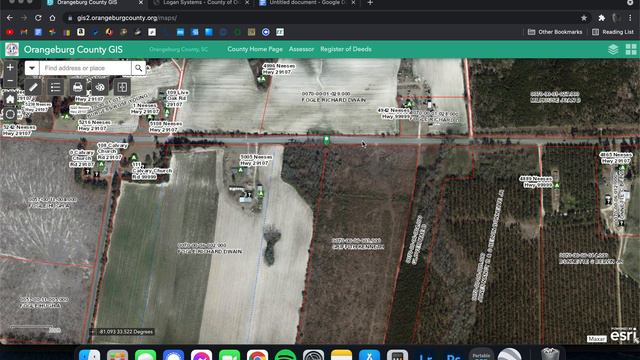Select the Orangeburg County GIS tab
Viewport: 640px width, 360px height.
87,3
